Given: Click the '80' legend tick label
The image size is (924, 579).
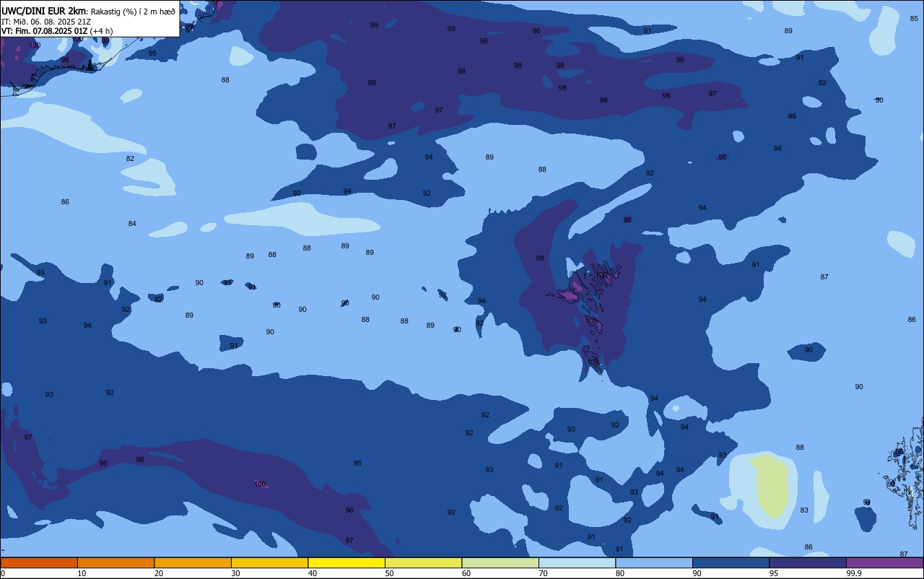Looking at the screenshot, I should point(620,573).
